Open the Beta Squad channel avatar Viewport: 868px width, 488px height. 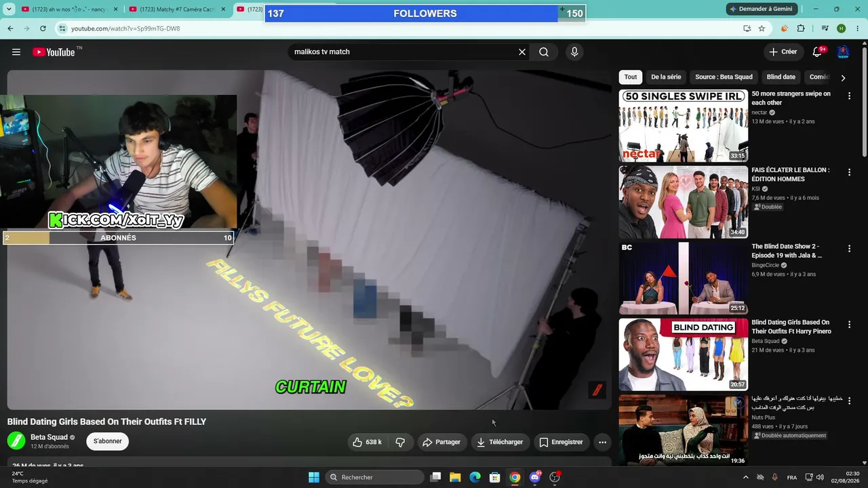click(x=16, y=441)
